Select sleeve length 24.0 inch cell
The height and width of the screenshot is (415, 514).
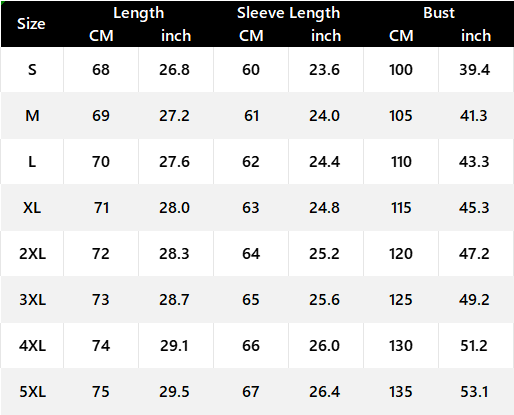pos(324,116)
